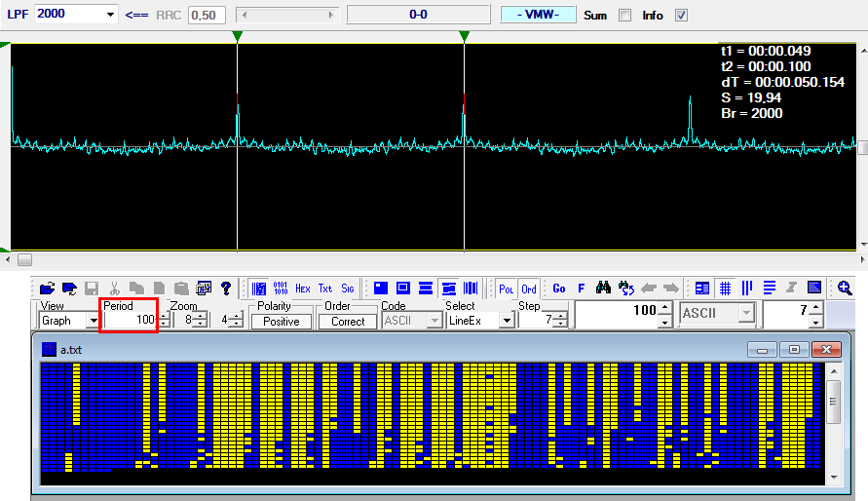Click the a.txt scrollbar down arrow
Image resolution: width=868 pixels, height=501 pixels.
(x=834, y=478)
